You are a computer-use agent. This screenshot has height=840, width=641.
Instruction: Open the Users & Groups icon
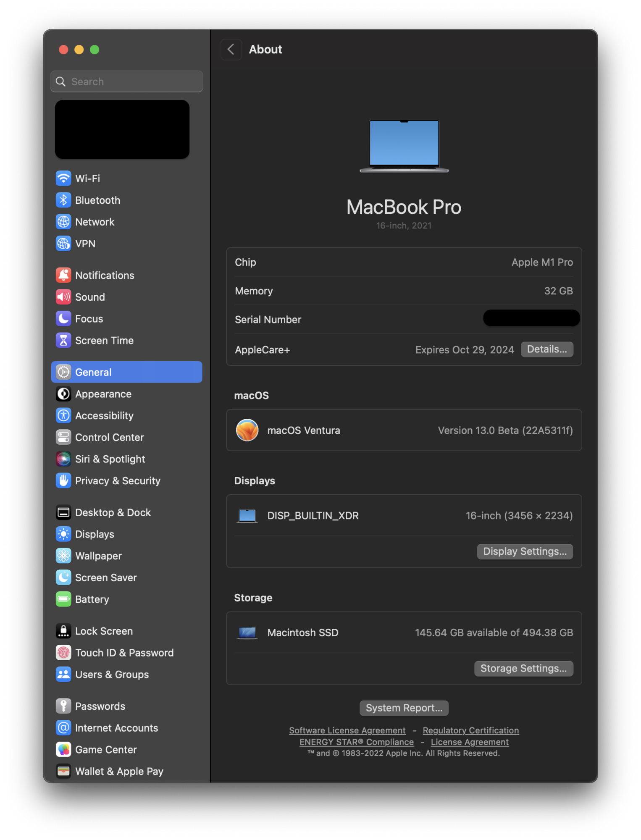click(x=63, y=675)
